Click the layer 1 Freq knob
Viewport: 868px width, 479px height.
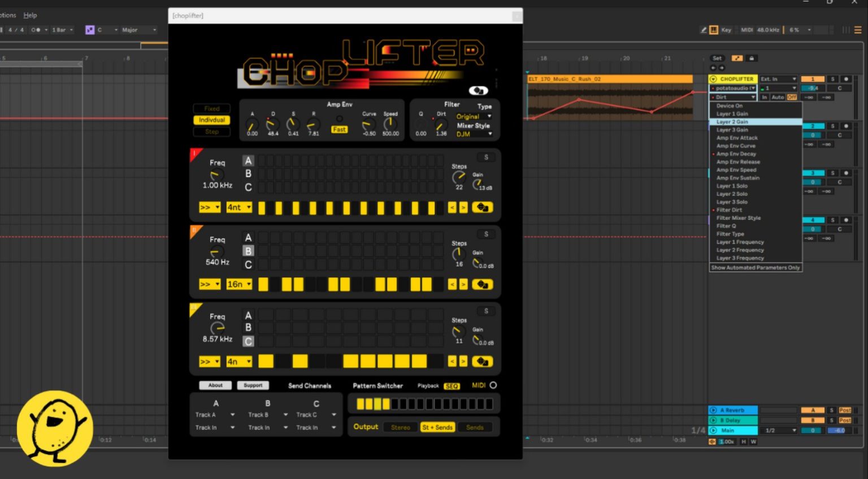(216, 175)
